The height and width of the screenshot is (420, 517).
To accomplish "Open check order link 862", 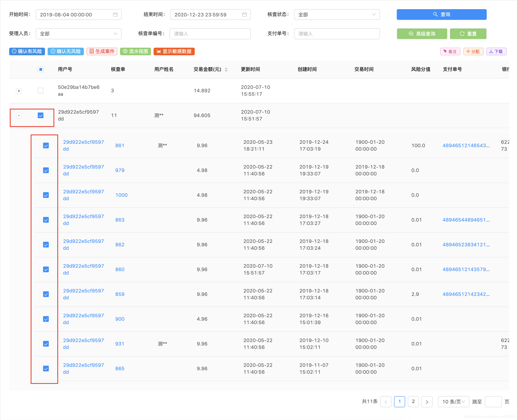I will [120, 245].
